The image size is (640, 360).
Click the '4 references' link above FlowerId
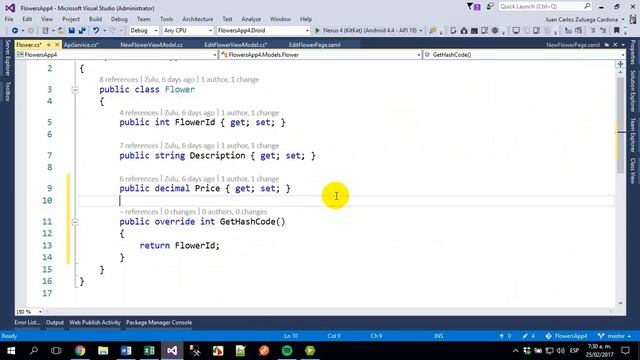point(138,113)
